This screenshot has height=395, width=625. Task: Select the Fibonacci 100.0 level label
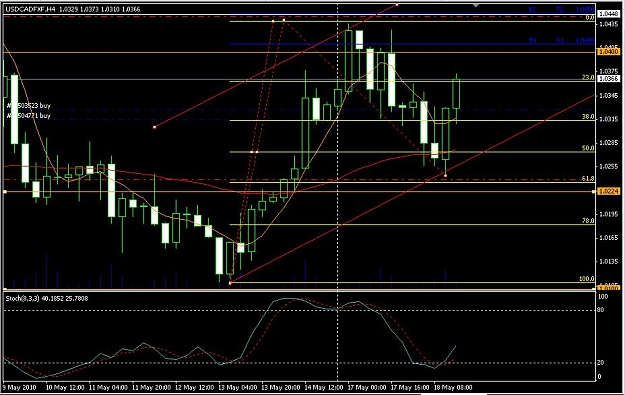coord(586,279)
